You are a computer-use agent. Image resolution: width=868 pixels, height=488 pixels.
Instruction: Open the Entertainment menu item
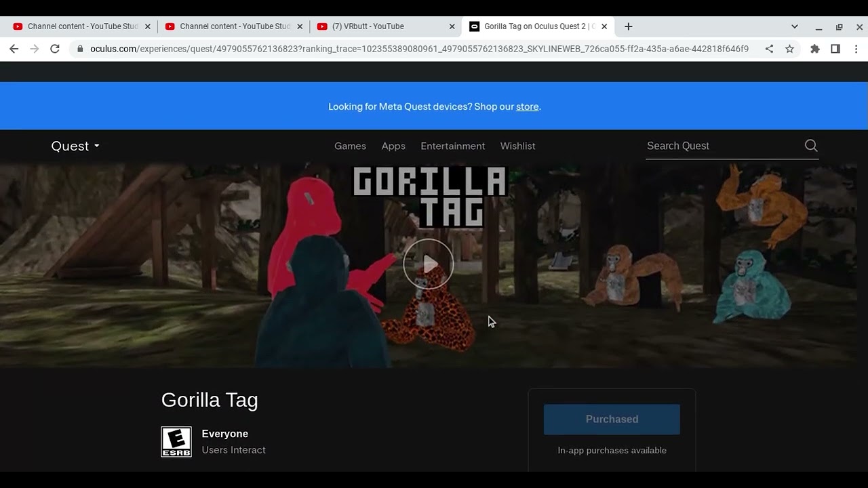pos(453,146)
